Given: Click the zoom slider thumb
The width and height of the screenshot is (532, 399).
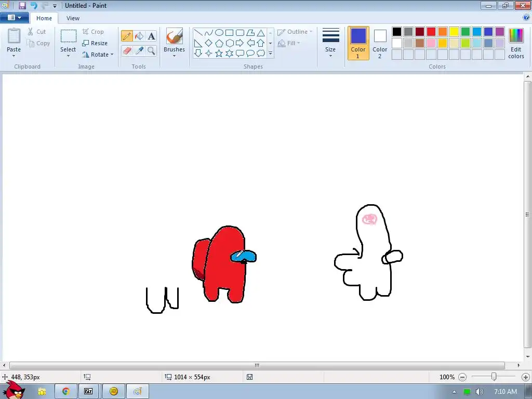Looking at the screenshot, I should coord(494,377).
